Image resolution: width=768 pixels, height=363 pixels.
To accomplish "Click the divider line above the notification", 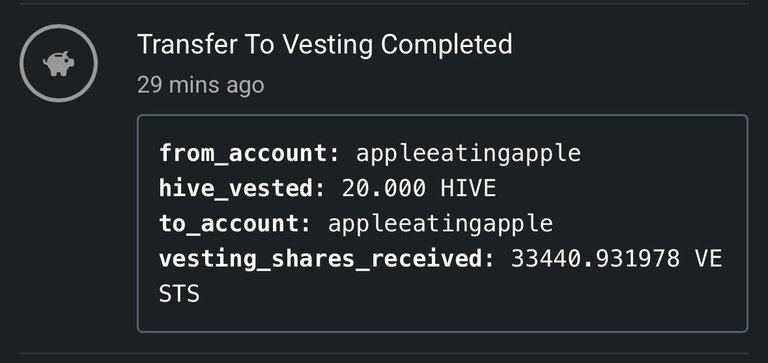I will [384, 3].
